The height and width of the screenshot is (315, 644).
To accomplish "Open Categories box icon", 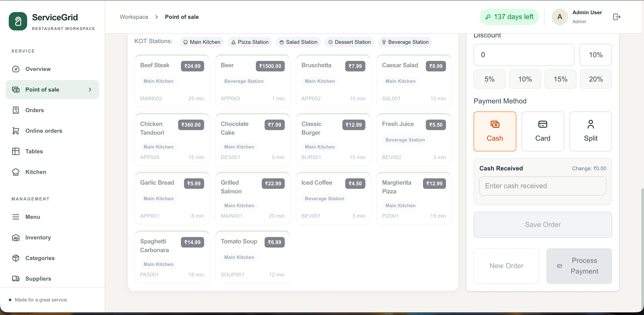I will point(16,258).
